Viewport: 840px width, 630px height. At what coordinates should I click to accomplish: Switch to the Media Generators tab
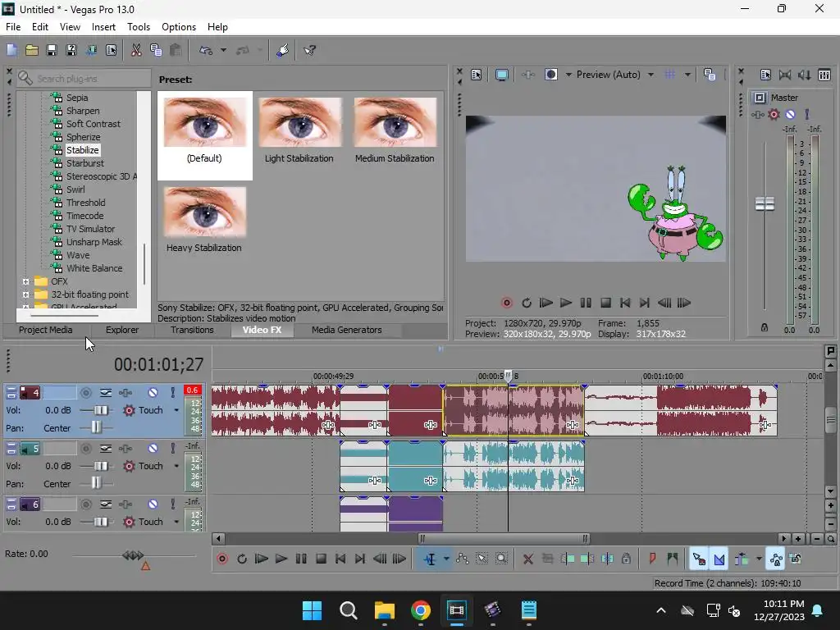(x=347, y=330)
